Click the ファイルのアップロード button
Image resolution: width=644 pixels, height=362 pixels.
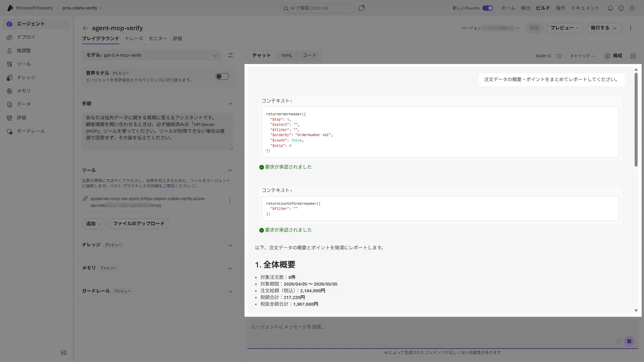pyautogui.click(x=139, y=224)
